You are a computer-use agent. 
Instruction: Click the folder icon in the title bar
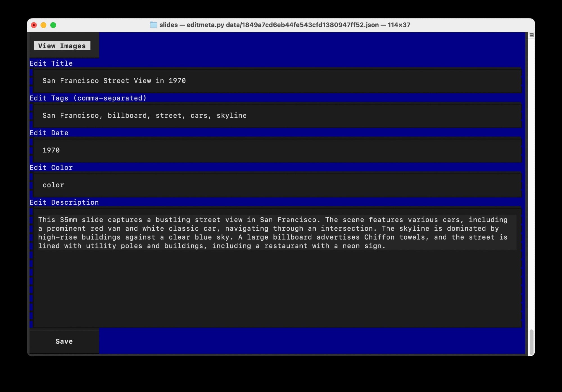(x=154, y=25)
